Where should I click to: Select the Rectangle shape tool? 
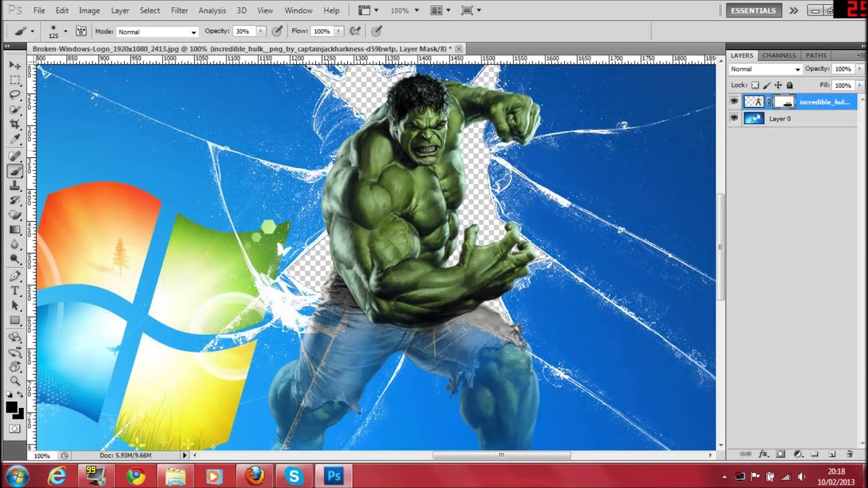[14, 321]
